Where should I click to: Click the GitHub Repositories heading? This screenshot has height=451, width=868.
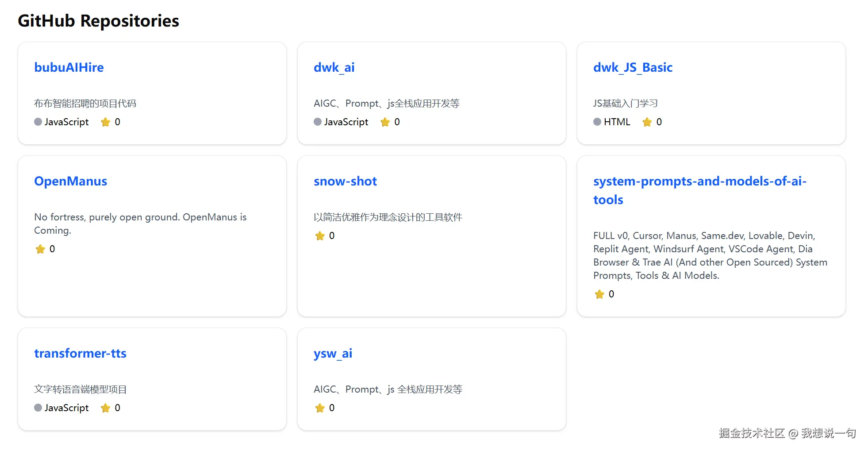point(98,21)
